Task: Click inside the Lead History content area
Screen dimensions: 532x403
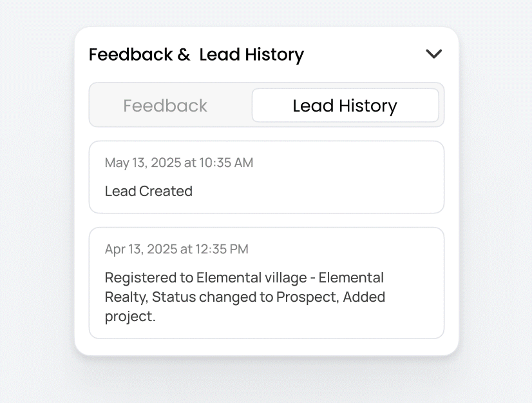Action: pos(266,239)
